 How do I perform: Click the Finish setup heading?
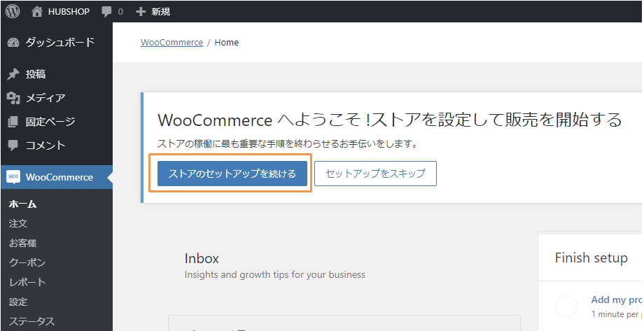tap(591, 258)
